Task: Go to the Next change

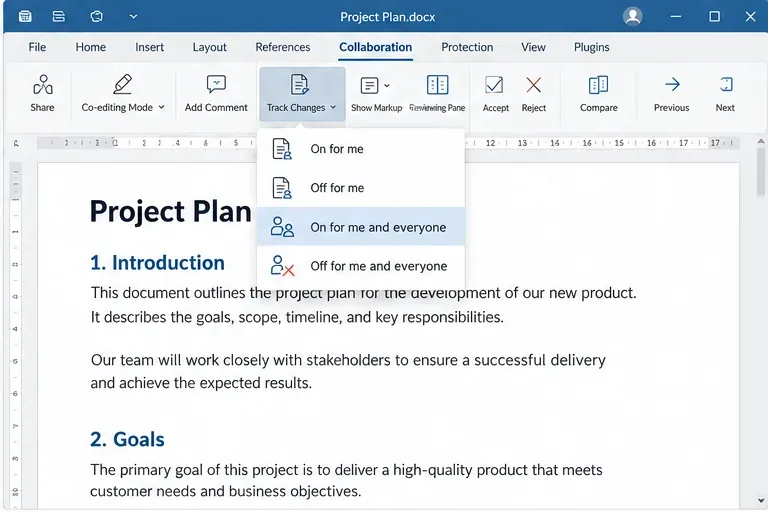Action: click(725, 93)
